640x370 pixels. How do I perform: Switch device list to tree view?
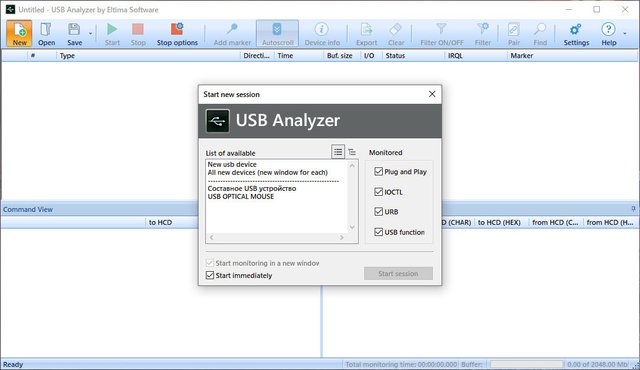coord(352,152)
